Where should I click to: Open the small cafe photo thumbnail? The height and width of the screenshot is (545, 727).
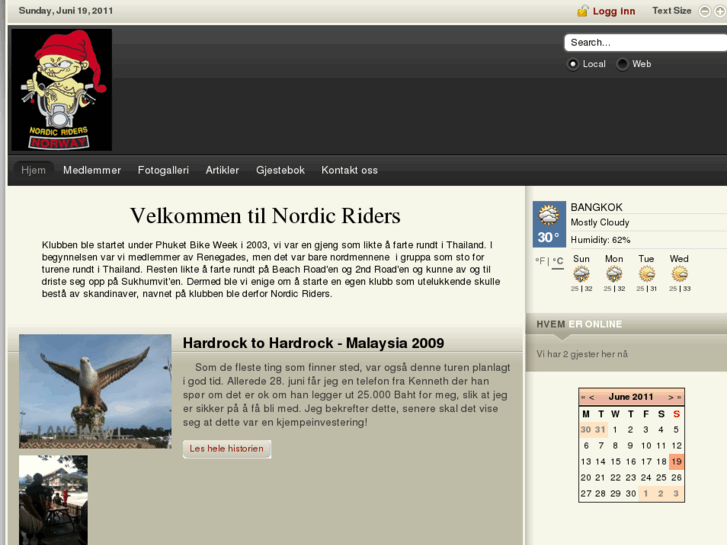(53, 500)
